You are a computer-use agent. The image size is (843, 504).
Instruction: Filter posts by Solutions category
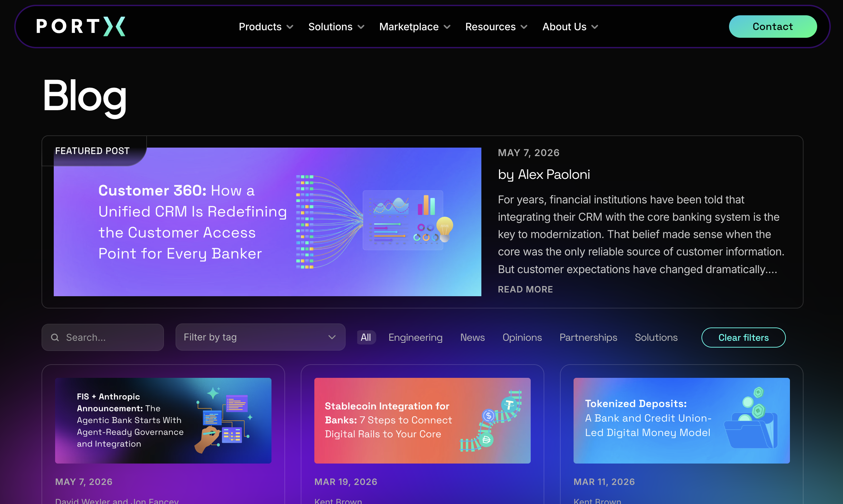[x=656, y=337]
